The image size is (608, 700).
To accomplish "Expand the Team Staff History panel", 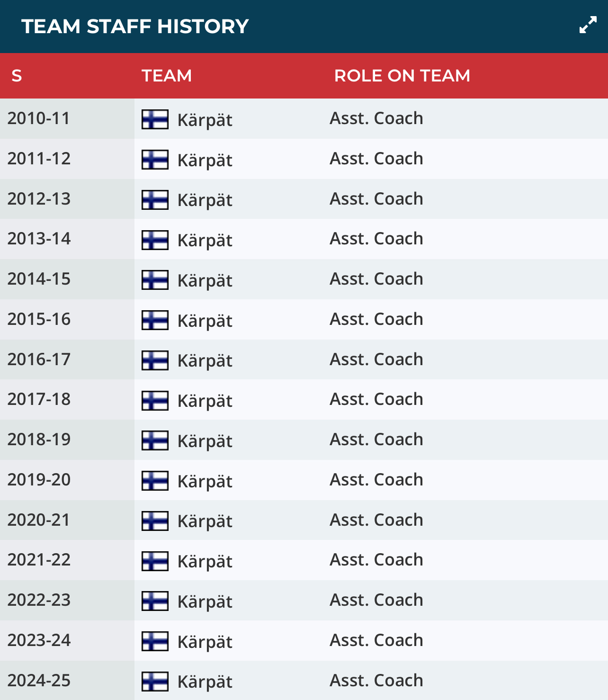I will tap(588, 25).
